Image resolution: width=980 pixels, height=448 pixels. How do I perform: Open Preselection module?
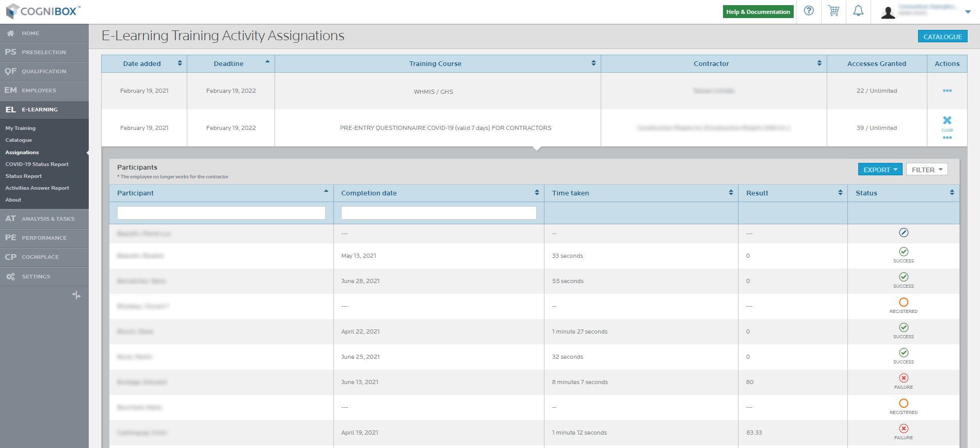[44, 52]
